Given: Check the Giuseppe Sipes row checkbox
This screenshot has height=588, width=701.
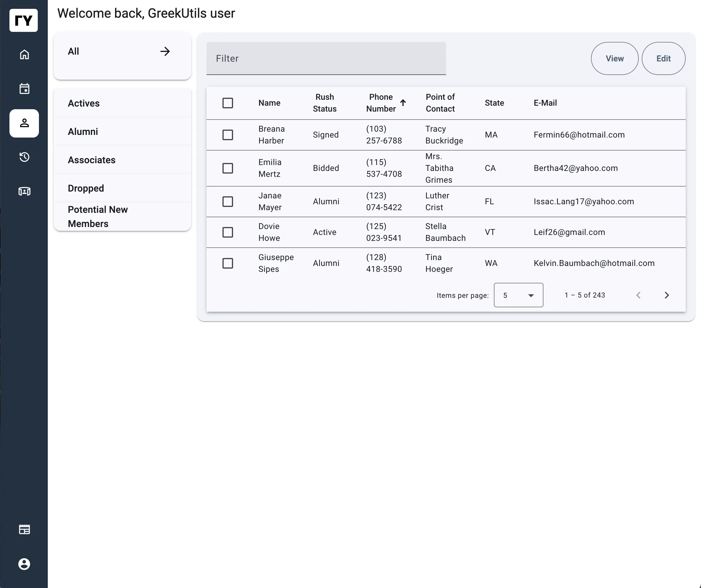Looking at the screenshot, I should (228, 263).
